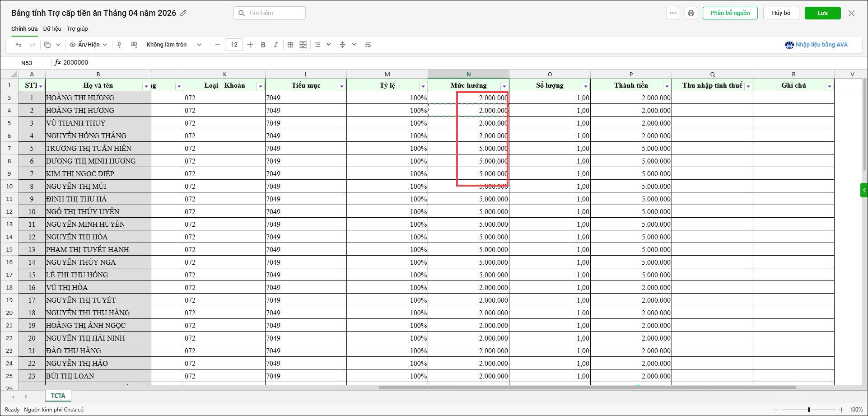This screenshot has height=416, width=868.
Task: Toggle italic formatting
Action: (275, 45)
